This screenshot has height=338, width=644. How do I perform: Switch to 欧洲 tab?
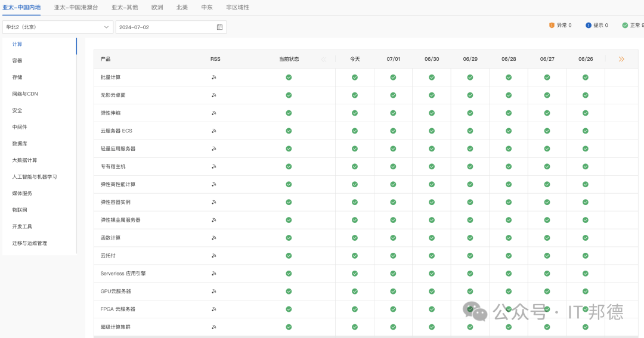click(x=157, y=7)
